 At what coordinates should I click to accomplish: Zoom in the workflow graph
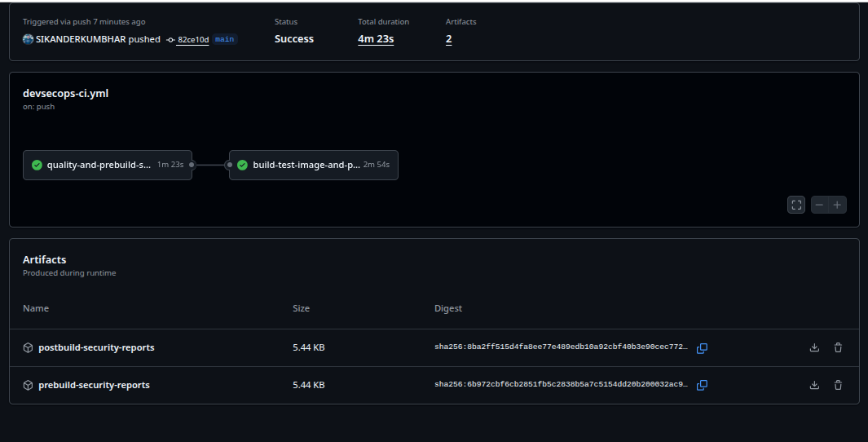[x=838, y=205]
